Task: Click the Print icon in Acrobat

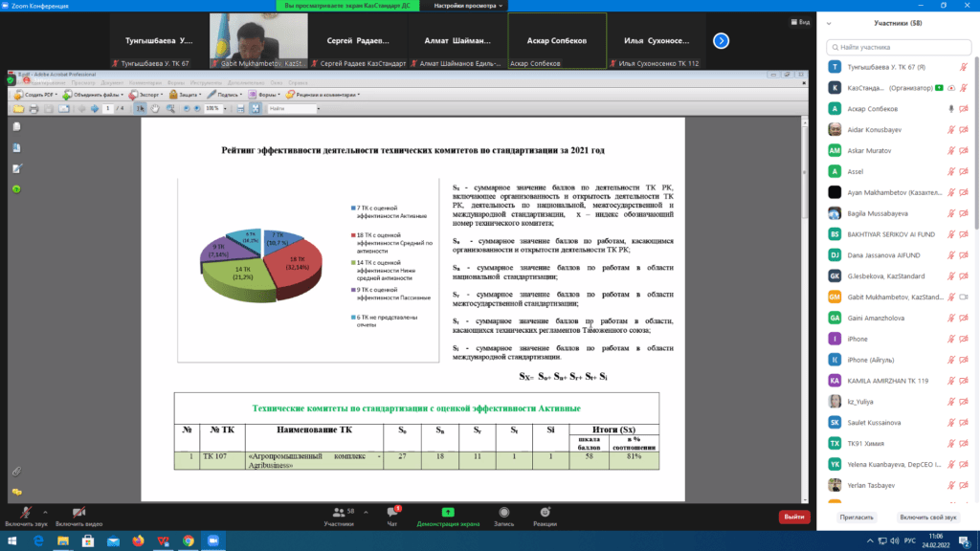Action: tap(33, 109)
